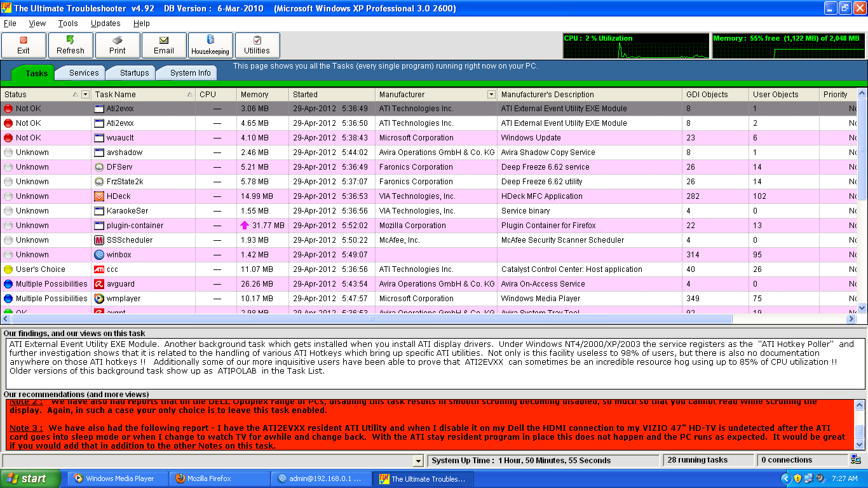Viewport: 868px width, 488px height.
Task: Click the blue status icon for avguard
Action: 8,284
